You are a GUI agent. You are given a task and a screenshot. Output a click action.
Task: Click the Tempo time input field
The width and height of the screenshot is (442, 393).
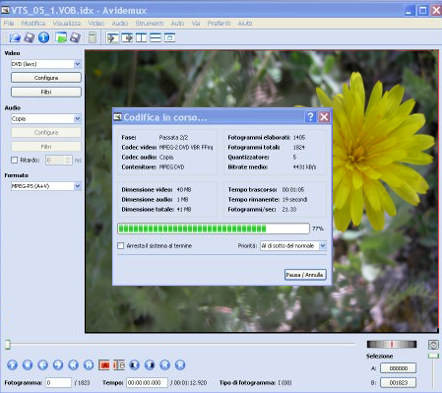pos(147,383)
